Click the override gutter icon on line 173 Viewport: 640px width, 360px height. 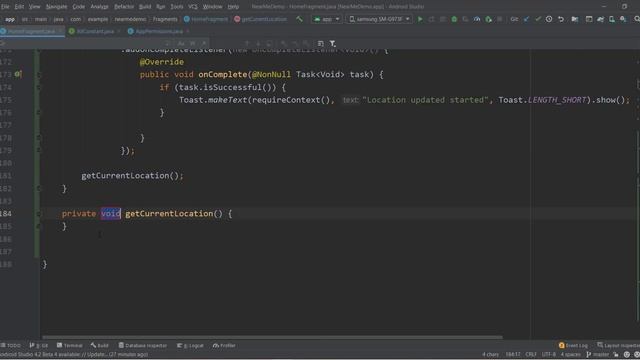[x=18, y=74]
